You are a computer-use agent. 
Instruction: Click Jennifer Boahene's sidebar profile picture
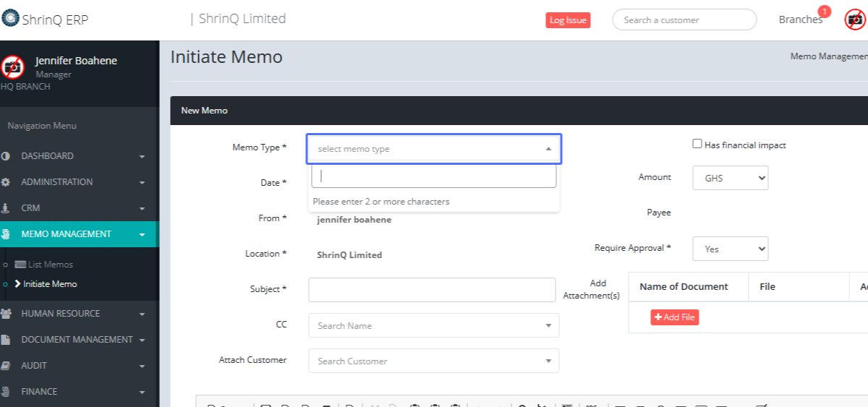12,67
